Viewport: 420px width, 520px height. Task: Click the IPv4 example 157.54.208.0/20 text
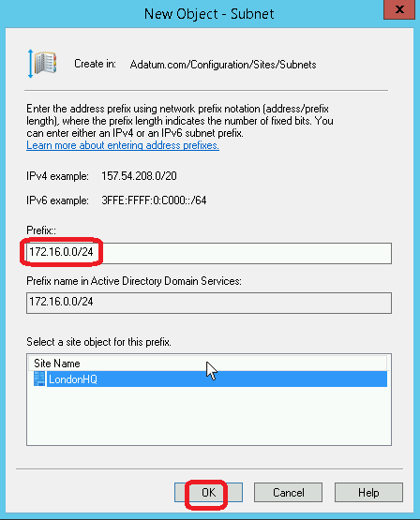139,176
